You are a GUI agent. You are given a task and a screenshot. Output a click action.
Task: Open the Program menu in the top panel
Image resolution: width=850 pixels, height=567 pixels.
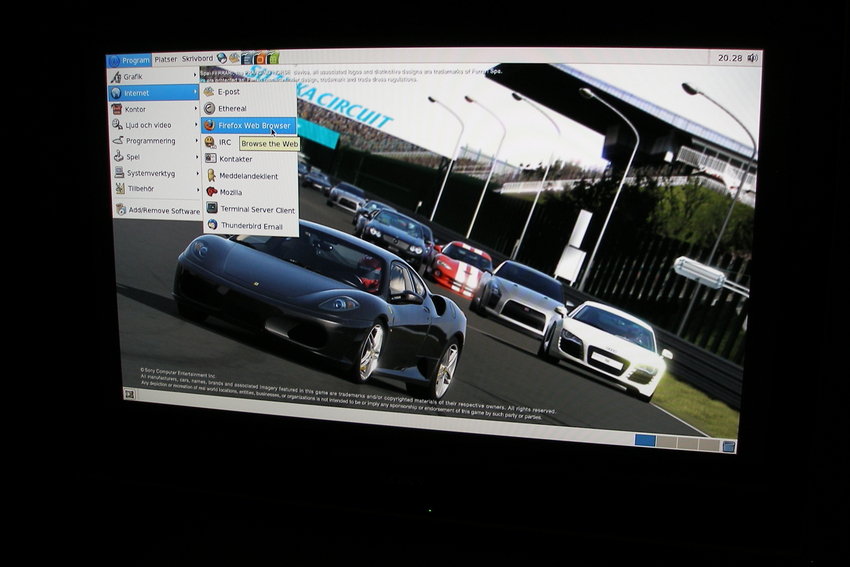tap(129, 61)
